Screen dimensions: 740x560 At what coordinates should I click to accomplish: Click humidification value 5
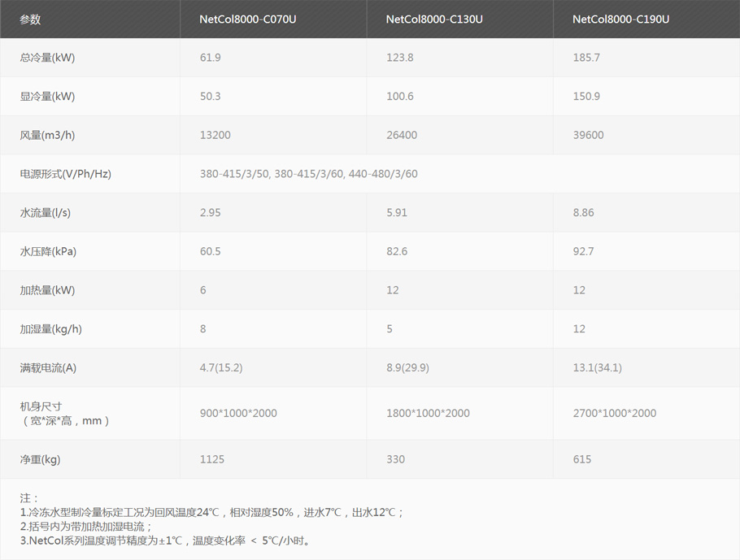pyautogui.click(x=390, y=328)
